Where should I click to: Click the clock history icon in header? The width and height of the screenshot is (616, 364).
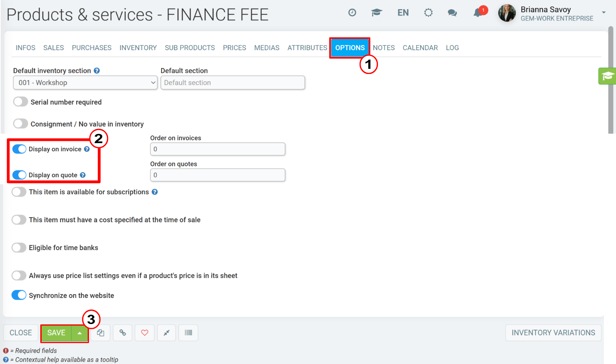point(352,12)
